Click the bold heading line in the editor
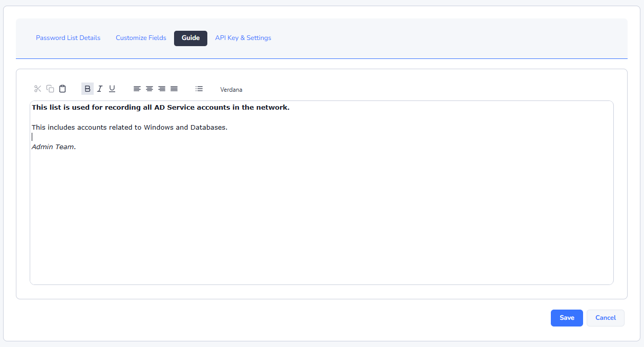644x347 pixels. (x=160, y=108)
